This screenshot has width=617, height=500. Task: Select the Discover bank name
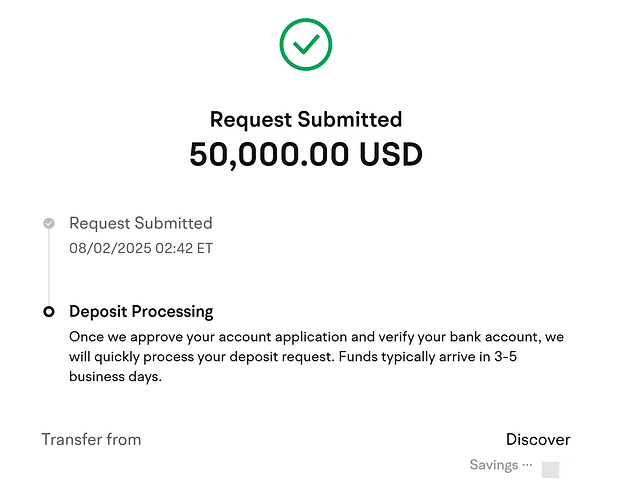click(538, 439)
